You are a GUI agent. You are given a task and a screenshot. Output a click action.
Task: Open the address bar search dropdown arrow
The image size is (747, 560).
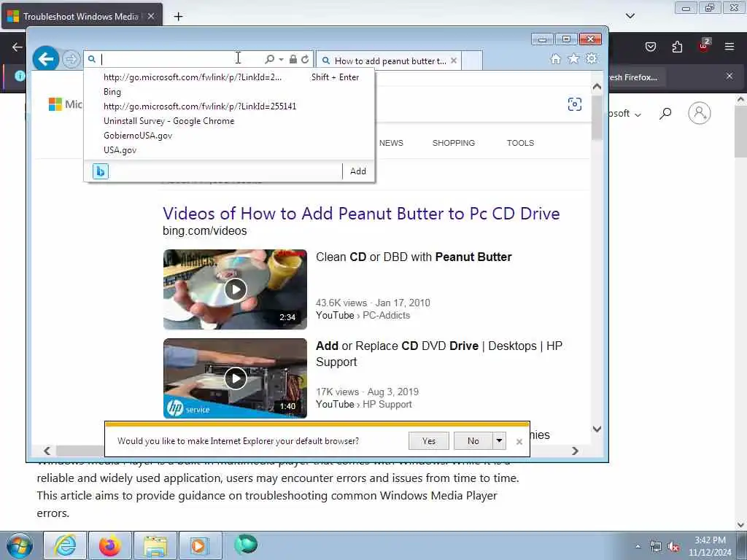(281, 60)
